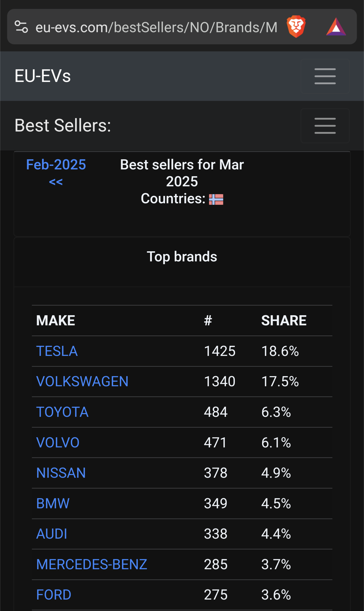Open the Brave Shields lion icon
The image size is (364, 611).
pyautogui.click(x=296, y=27)
